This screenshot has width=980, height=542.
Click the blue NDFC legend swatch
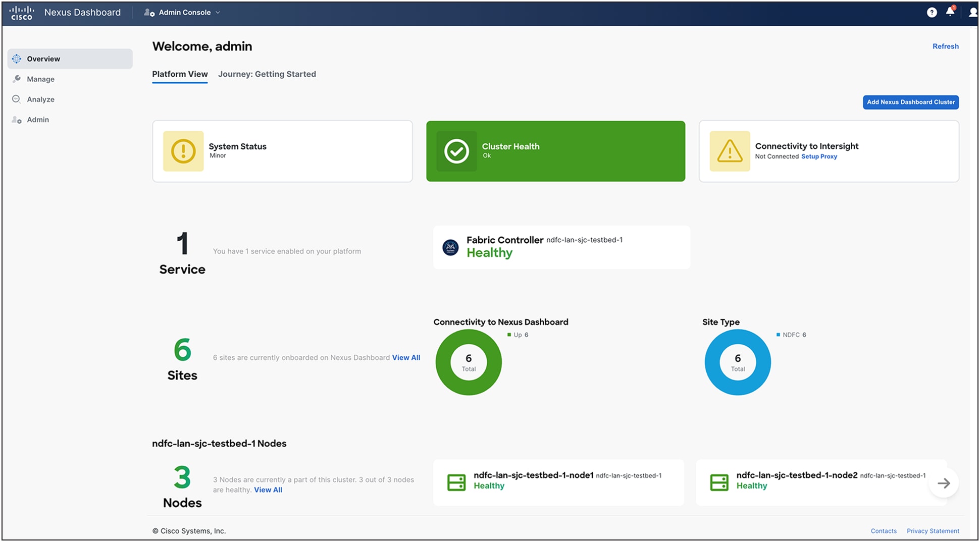778,335
